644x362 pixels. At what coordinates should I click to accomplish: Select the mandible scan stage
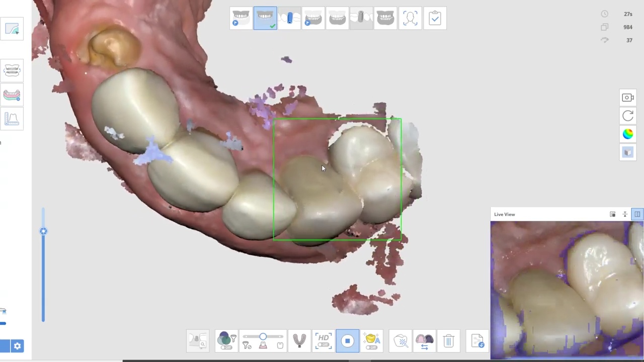coord(337,18)
